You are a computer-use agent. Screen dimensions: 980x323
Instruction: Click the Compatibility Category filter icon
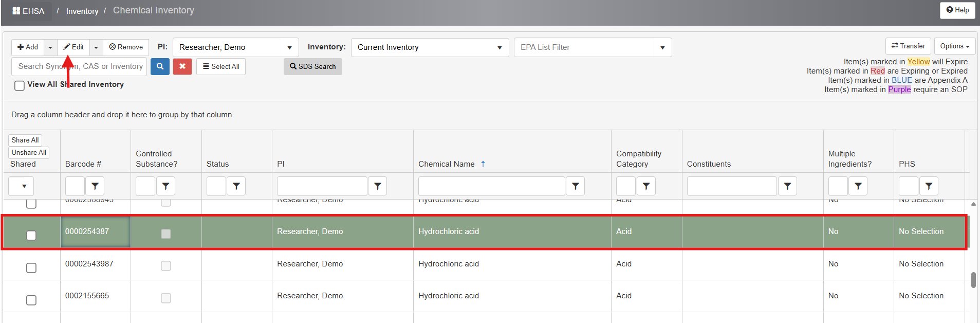[x=646, y=186]
